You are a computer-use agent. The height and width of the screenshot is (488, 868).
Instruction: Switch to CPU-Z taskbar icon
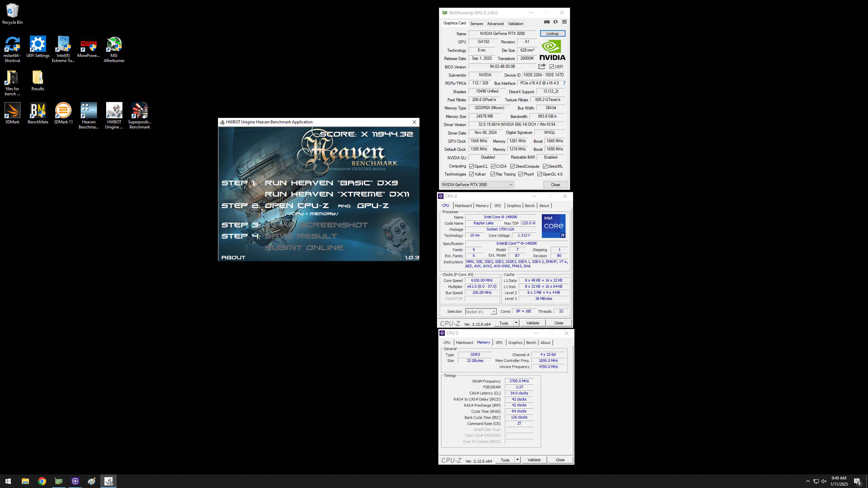tap(75, 481)
